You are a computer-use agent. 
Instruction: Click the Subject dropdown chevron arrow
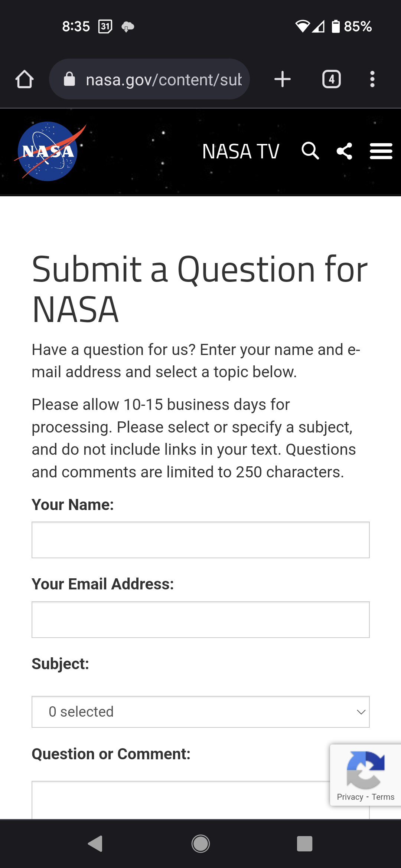click(x=361, y=712)
